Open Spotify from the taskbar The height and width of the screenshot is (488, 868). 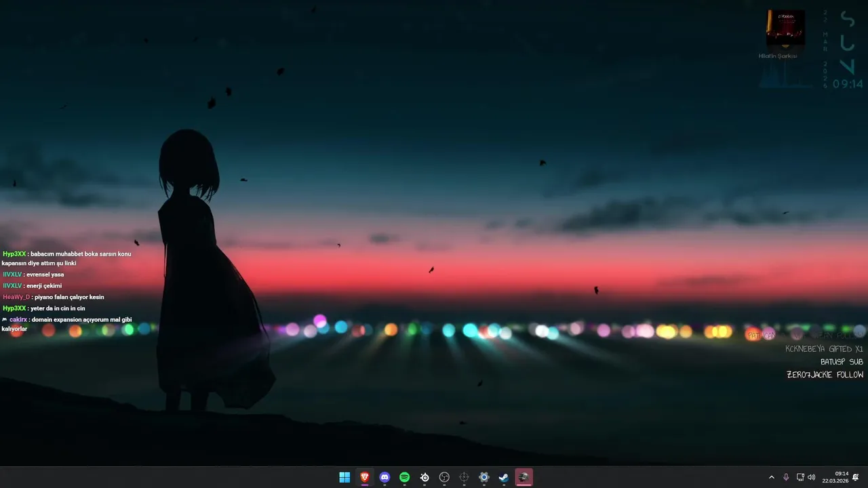[404, 477]
